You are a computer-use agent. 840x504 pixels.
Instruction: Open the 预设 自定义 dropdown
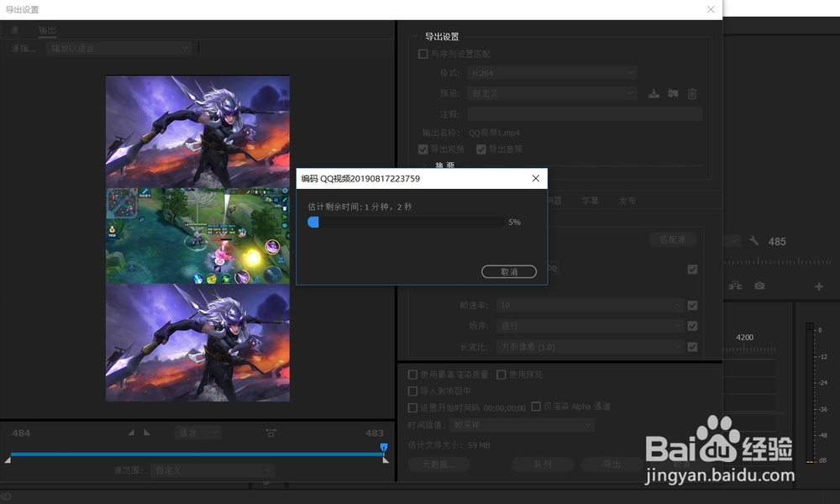552,93
